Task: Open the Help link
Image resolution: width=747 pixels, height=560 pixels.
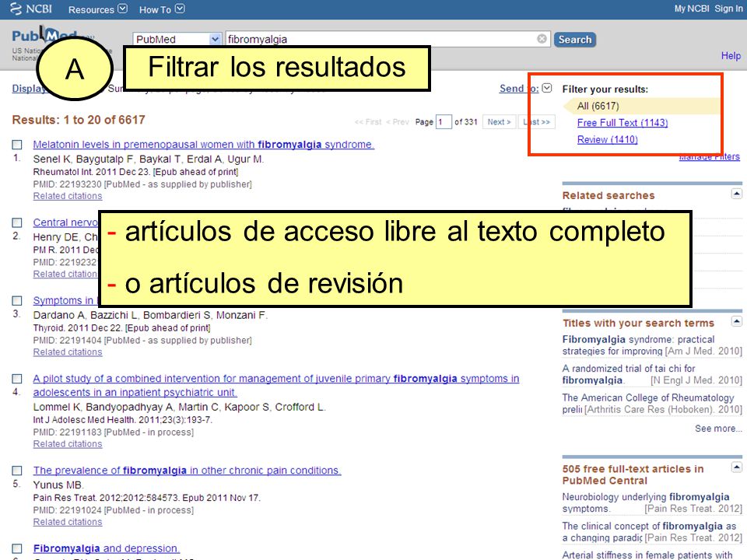Action: [731, 56]
